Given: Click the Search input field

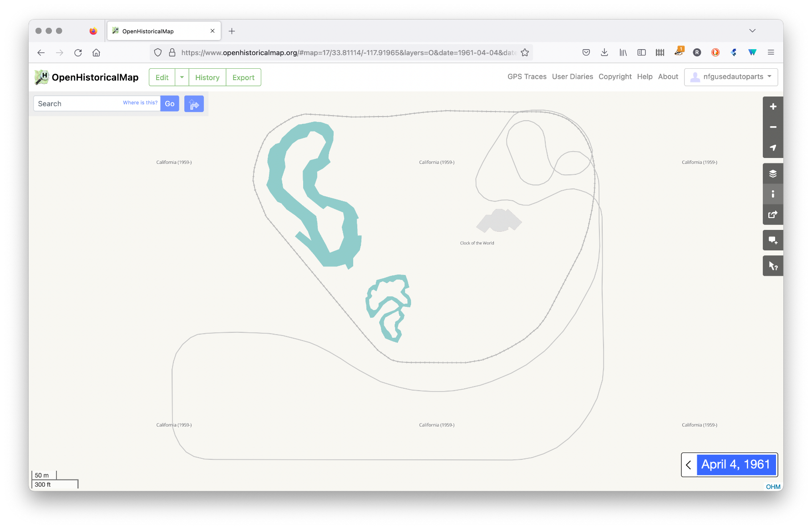Looking at the screenshot, I should click(x=78, y=104).
